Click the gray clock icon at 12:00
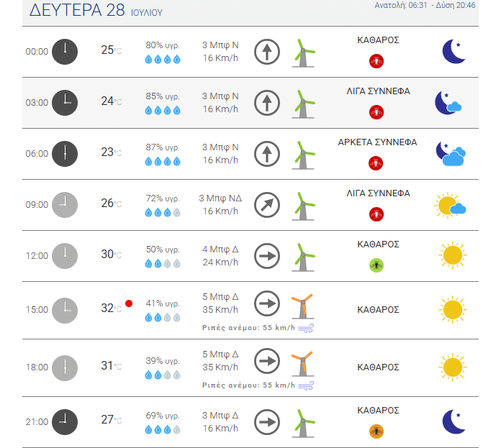Screen dimensions: 501x448 [x=65, y=256]
